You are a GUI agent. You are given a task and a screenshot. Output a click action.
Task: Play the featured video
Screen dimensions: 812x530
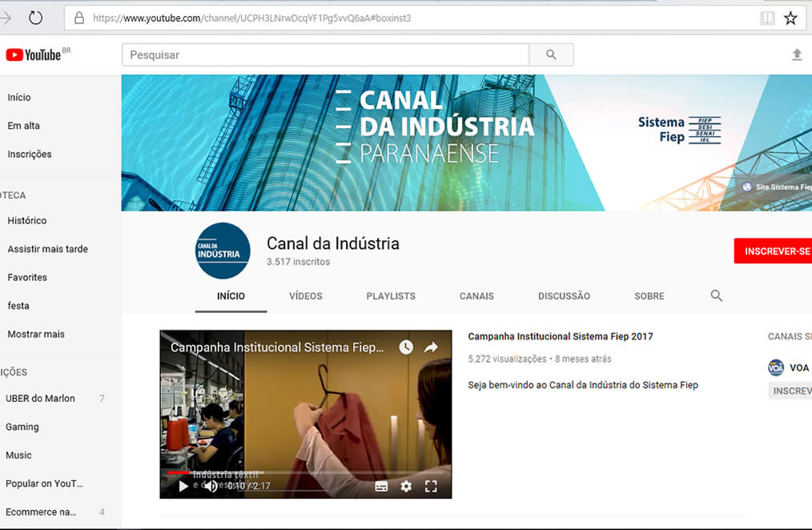183,486
